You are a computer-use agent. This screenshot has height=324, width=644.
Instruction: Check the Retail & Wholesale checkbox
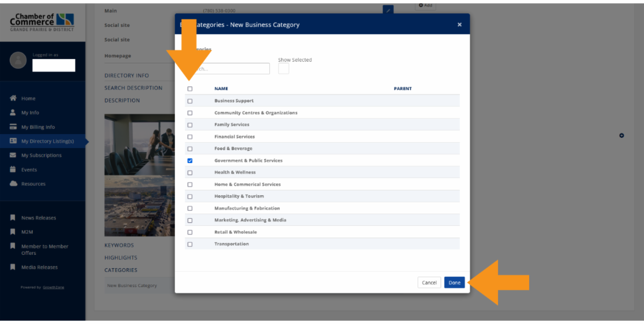(x=190, y=232)
